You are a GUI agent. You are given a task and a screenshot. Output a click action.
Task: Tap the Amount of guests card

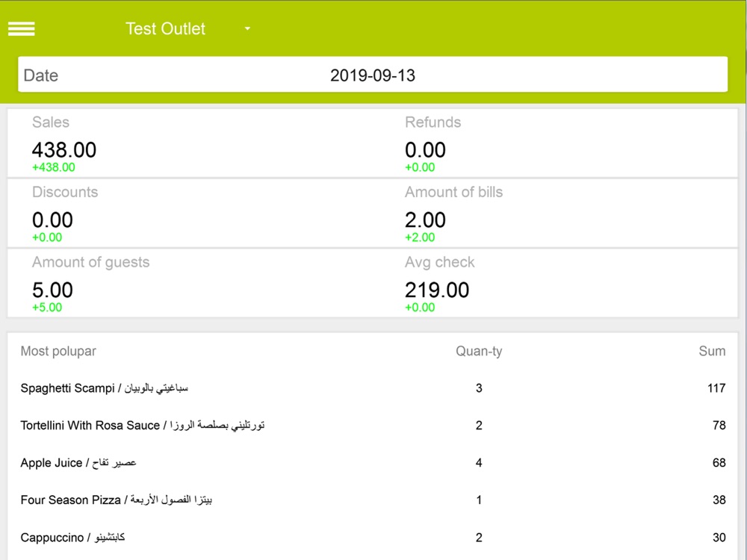(x=193, y=284)
